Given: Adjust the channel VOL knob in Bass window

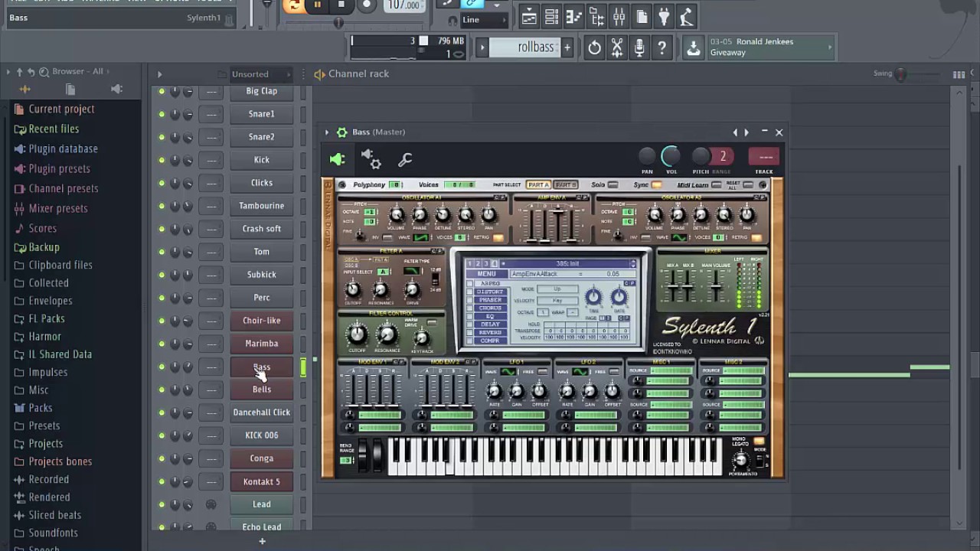Looking at the screenshot, I should 670,157.
